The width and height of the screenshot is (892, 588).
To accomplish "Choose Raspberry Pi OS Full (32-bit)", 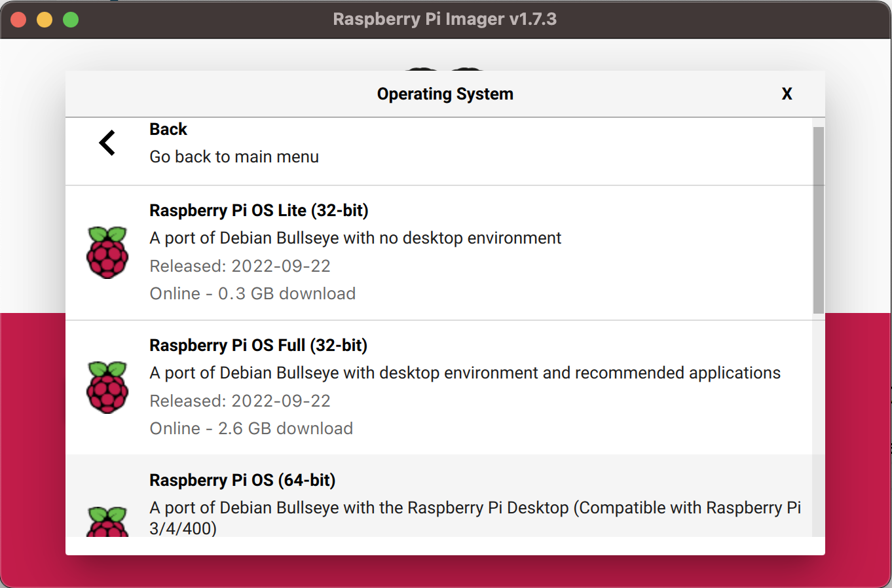I will click(439, 388).
